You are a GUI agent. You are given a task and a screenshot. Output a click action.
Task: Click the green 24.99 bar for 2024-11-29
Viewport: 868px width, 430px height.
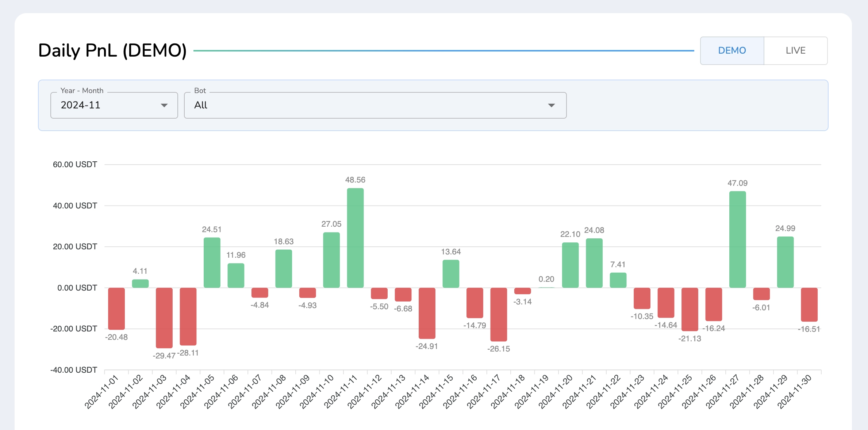pos(785,262)
